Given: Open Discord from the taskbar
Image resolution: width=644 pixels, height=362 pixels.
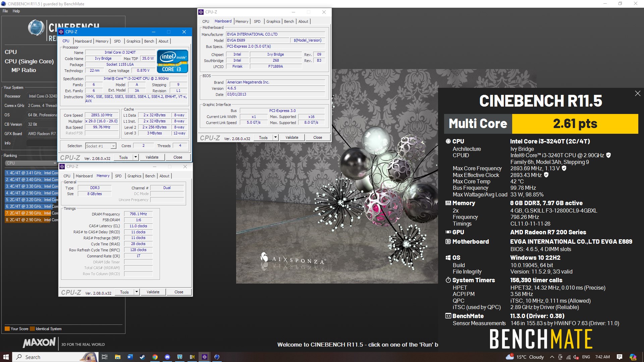Looking at the screenshot, I should [167, 357].
